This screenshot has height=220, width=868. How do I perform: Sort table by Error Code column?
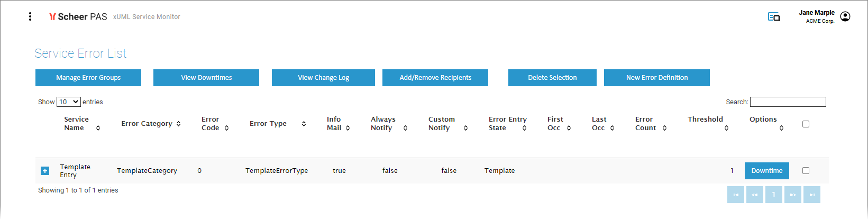[226, 128]
